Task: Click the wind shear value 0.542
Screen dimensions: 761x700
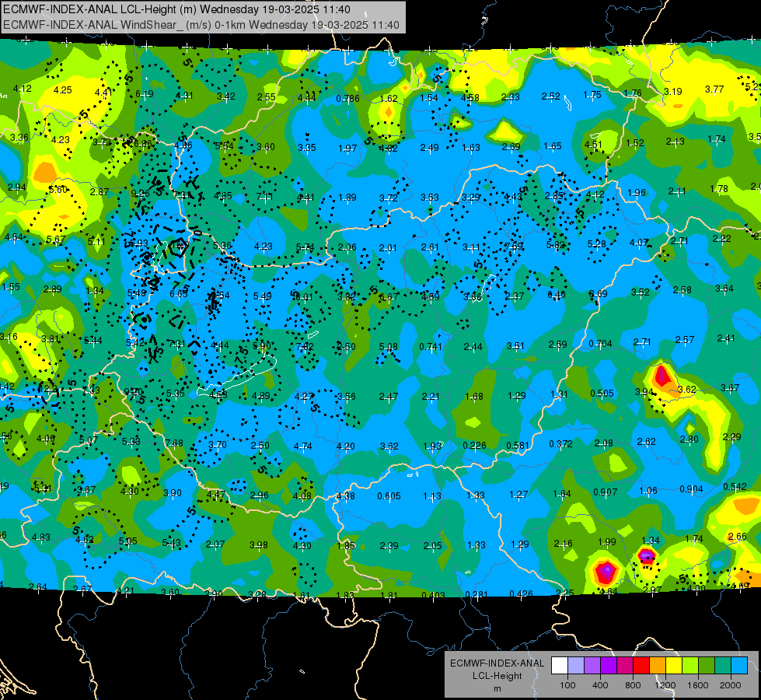Action: click(x=735, y=487)
